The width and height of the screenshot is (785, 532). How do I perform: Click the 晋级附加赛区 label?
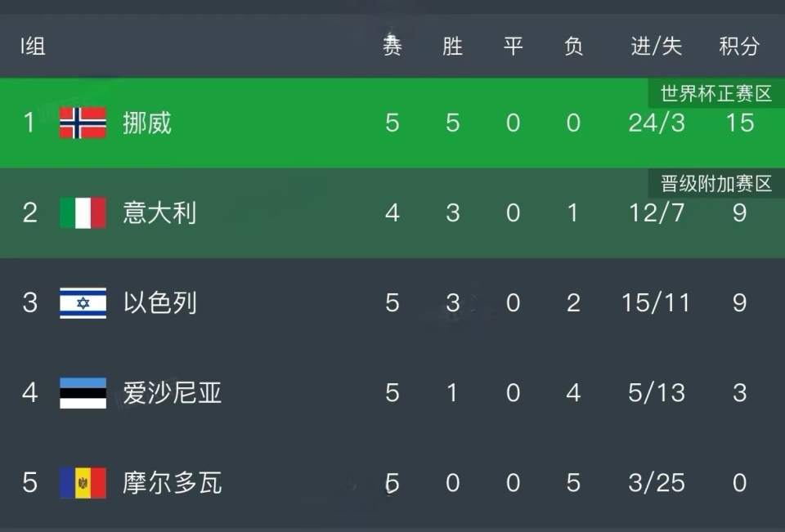(716, 184)
